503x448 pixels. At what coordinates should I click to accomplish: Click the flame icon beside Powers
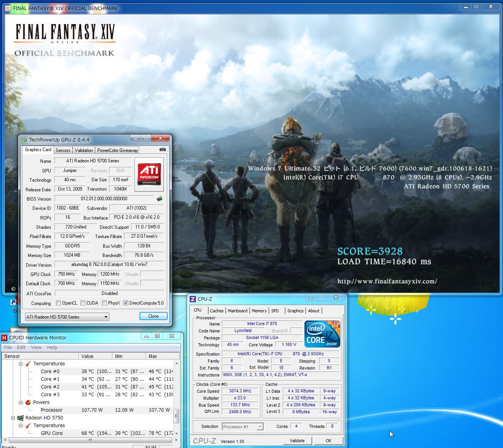point(28,402)
